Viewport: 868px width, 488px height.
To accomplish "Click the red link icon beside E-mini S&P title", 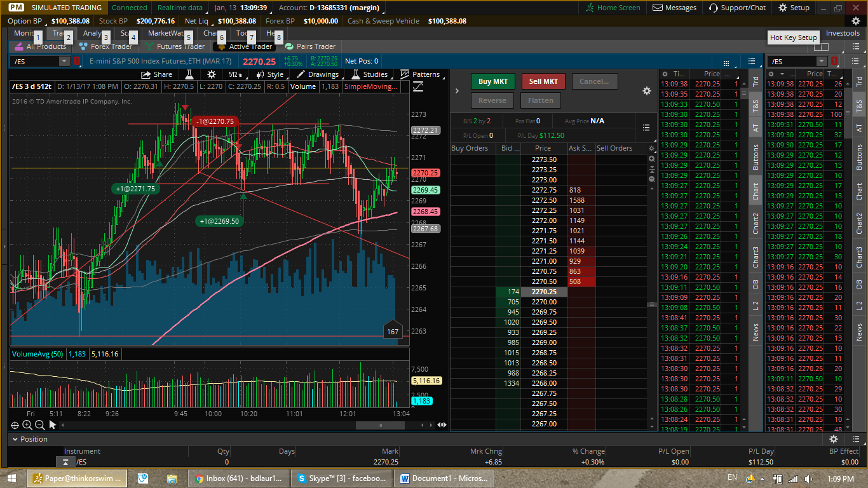I will click(77, 62).
